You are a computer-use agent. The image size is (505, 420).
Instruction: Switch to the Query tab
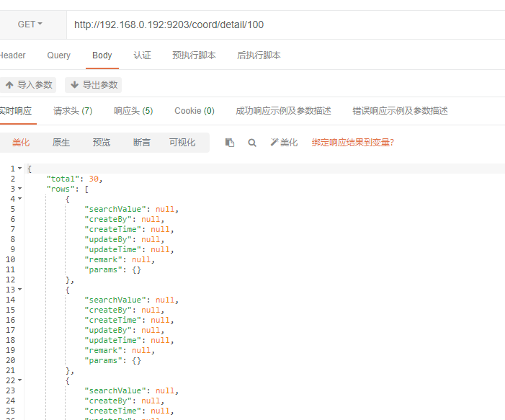(58, 55)
